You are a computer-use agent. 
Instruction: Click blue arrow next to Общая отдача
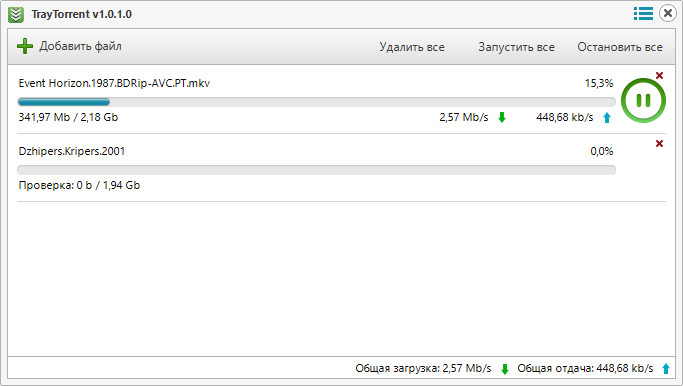[x=666, y=369]
